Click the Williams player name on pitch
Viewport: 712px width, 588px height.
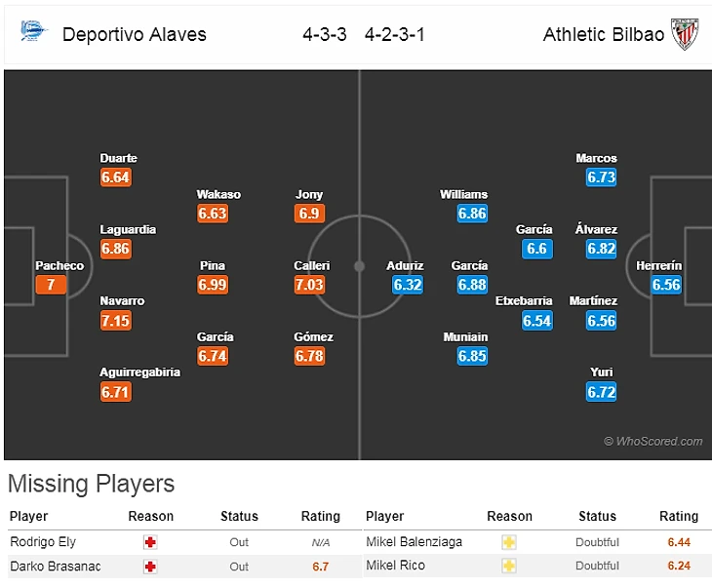(x=463, y=194)
